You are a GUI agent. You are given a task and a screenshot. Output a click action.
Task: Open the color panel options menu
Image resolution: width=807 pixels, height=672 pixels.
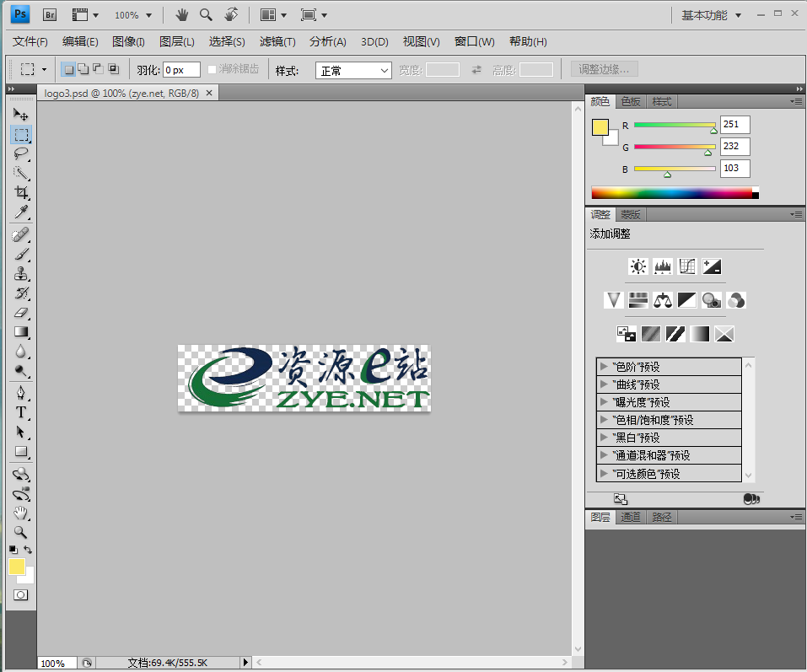[796, 102]
